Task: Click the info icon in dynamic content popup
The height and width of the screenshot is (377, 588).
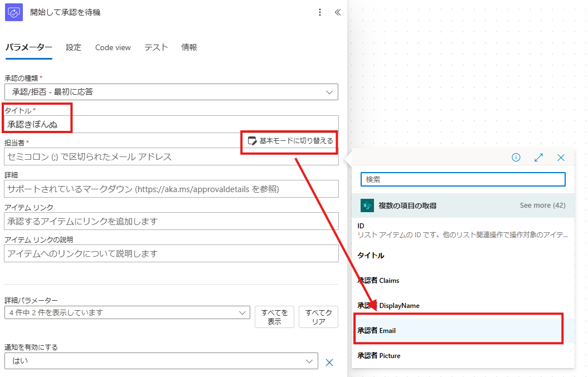Action: point(516,158)
